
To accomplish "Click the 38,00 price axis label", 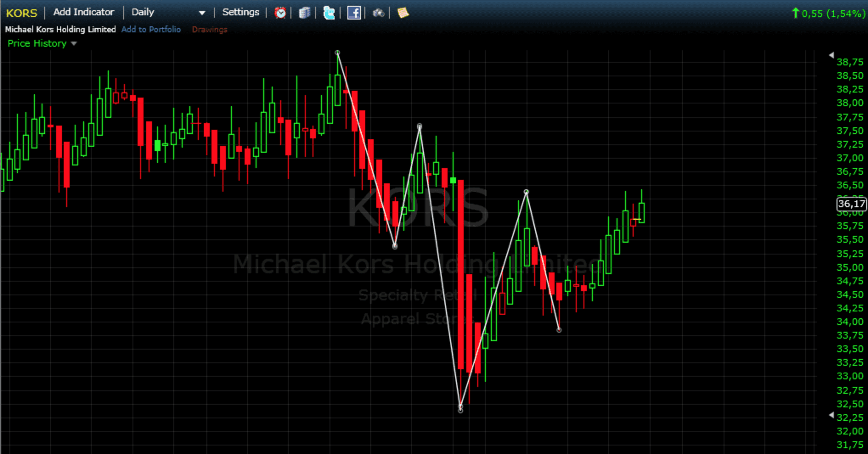I will coord(850,103).
